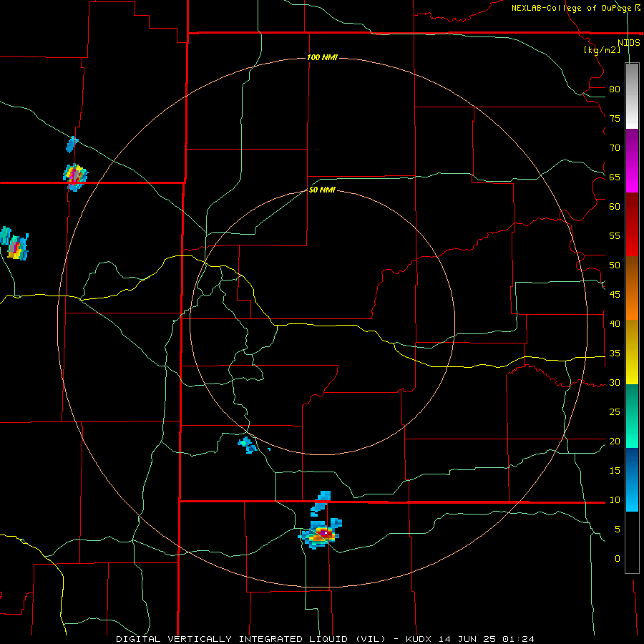644x644 pixels.
Task: Click the light blue color bar segment
Action: click(x=632, y=479)
